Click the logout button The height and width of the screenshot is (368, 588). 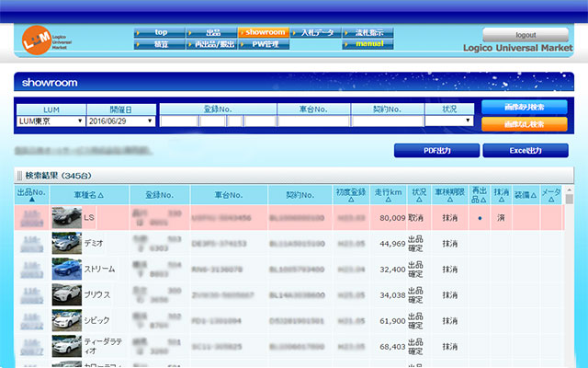click(x=526, y=35)
